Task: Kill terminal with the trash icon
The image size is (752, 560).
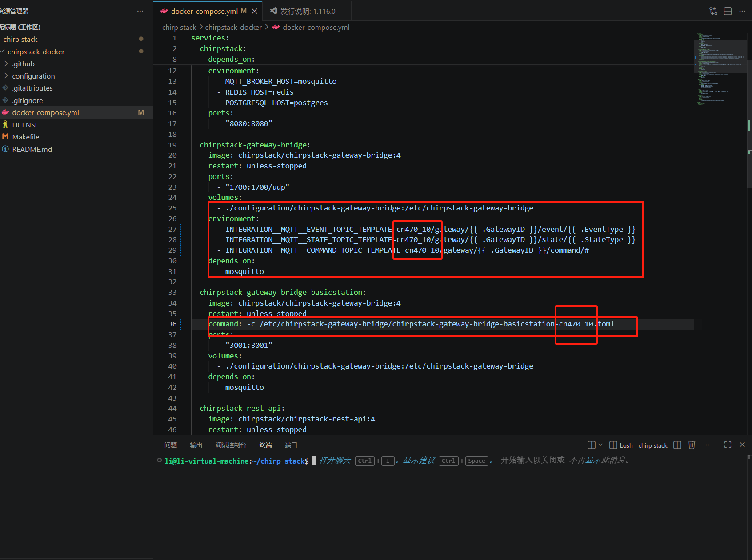Action: click(692, 445)
